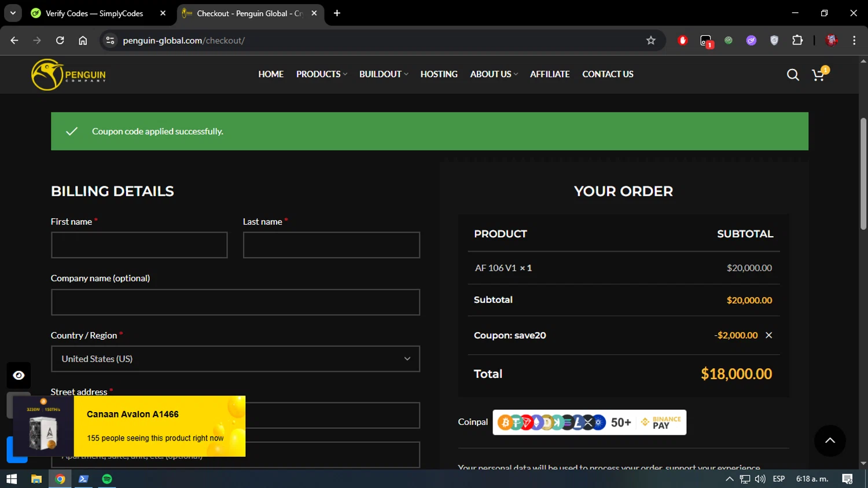Open the Extensions puzzle piece menu
The width and height of the screenshot is (868, 488).
(x=797, y=41)
